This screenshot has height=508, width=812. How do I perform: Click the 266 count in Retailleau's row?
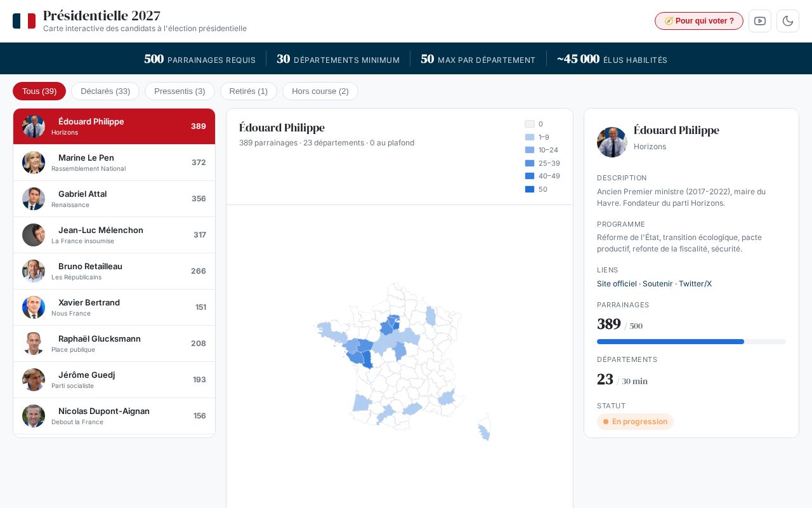tap(199, 271)
